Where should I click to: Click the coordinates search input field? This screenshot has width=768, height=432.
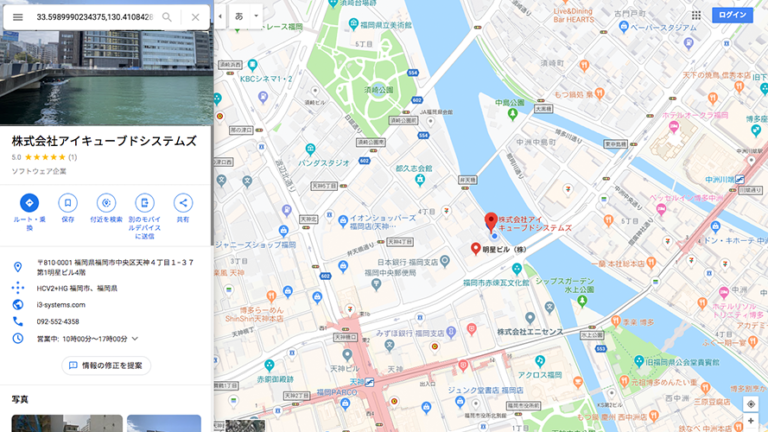click(95, 17)
